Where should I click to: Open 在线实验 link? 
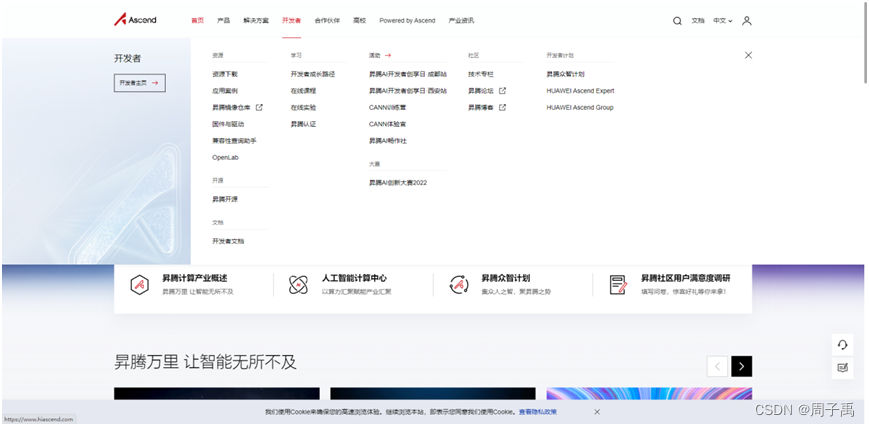[303, 107]
